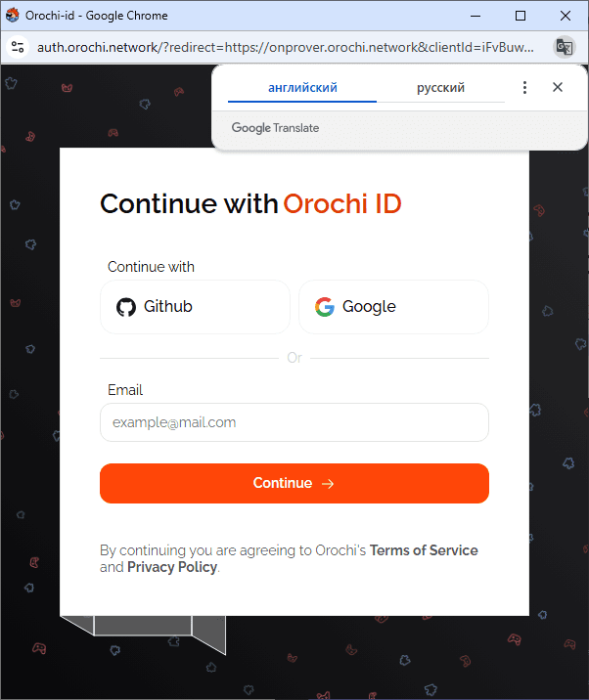
Task: Switch to the английский tab
Action: 302,88
